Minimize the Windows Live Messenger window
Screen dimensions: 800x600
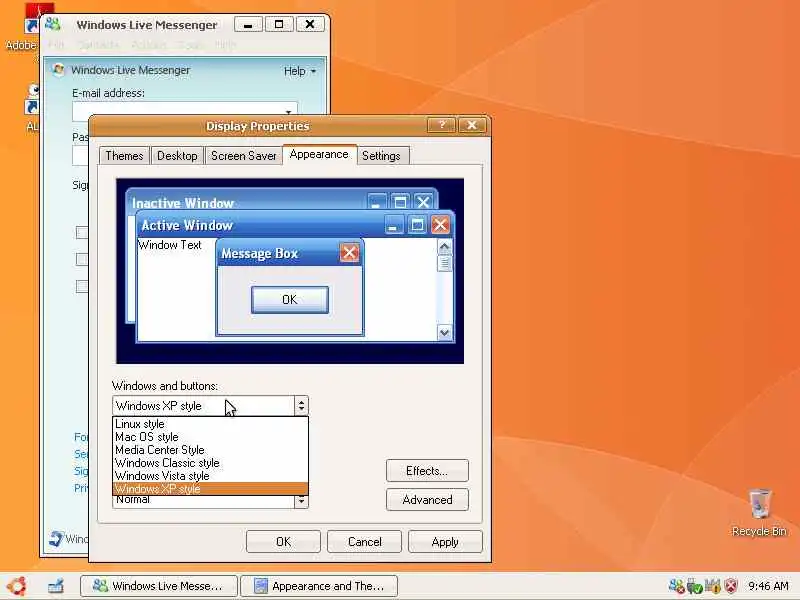point(248,24)
